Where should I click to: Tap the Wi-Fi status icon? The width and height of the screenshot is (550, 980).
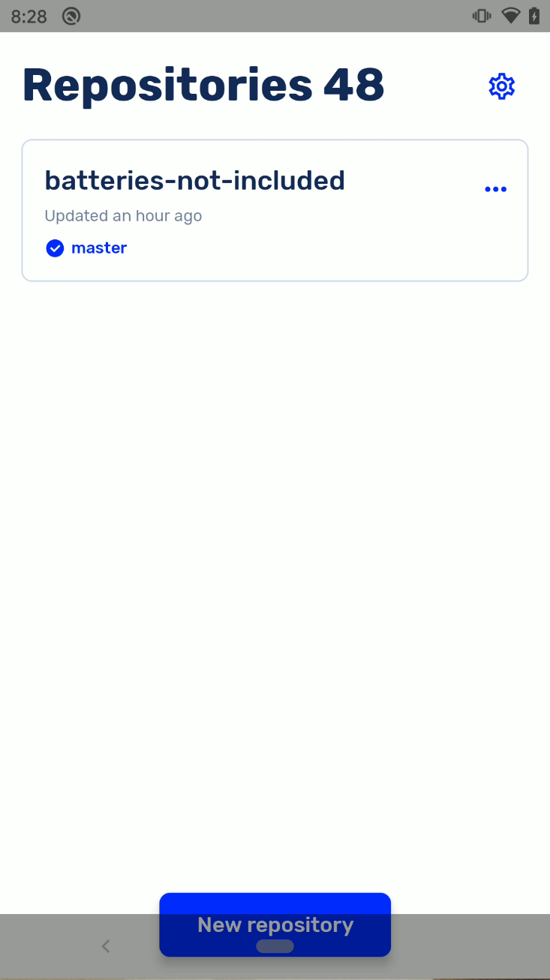[x=511, y=16]
